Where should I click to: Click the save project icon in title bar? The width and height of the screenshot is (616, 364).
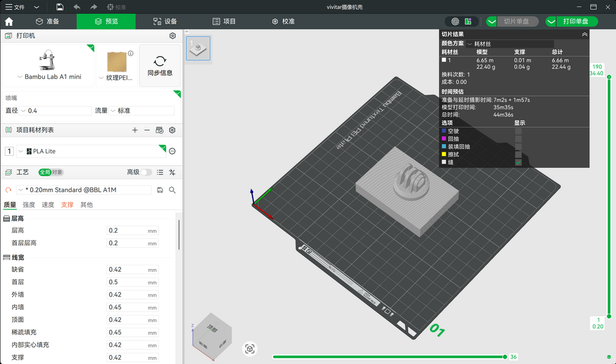(x=60, y=7)
